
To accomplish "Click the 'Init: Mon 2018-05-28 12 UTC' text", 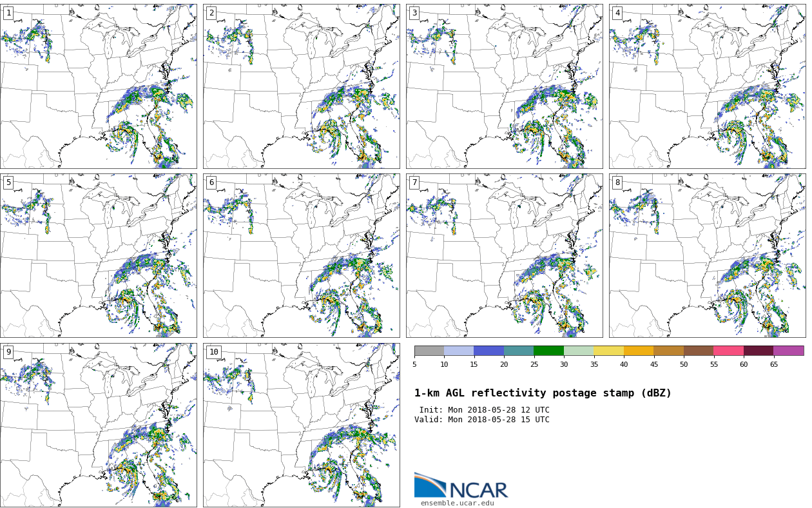I will click(485, 410).
